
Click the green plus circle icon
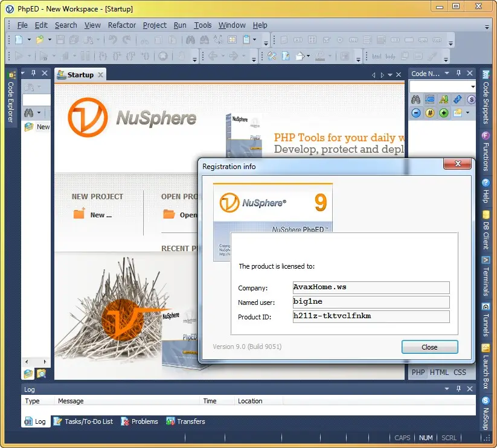point(444,113)
